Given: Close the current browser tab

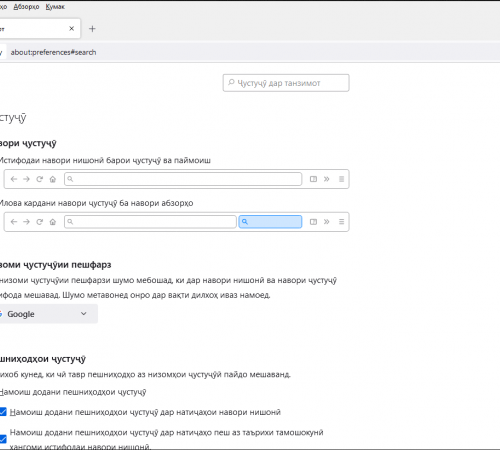Looking at the screenshot, I should pyautogui.click(x=71, y=29).
